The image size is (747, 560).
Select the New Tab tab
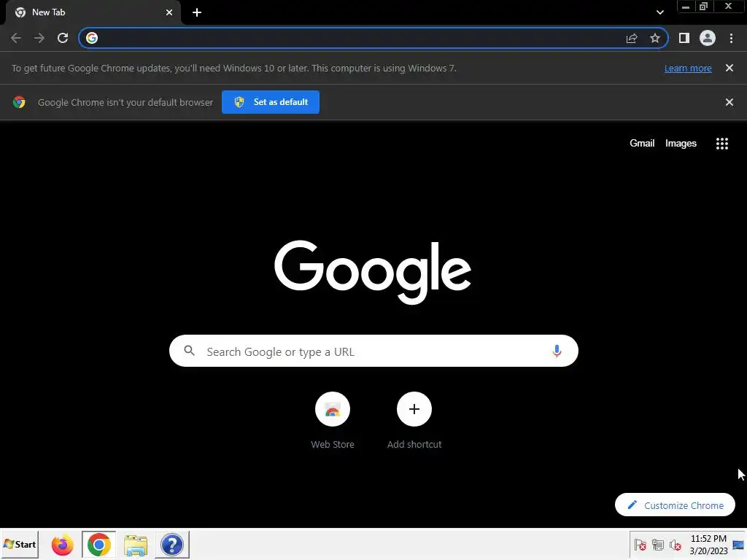coord(93,12)
